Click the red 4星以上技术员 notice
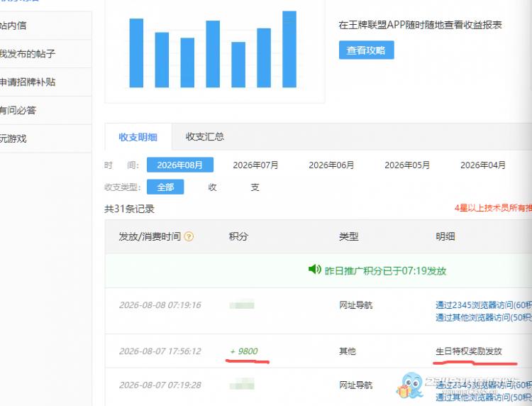The image size is (532, 406). click(493, 208)
